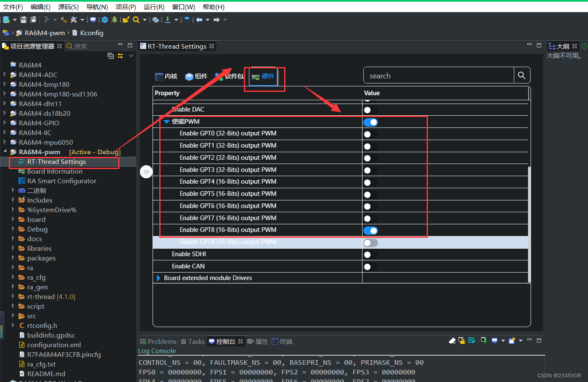
Task: Select the 硬件 settings tab
Action: [263, 76]
